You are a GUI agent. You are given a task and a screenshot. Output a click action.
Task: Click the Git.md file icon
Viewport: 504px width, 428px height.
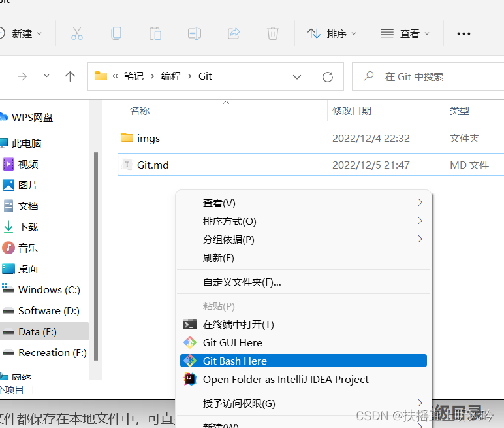click(x=127, y=165)
